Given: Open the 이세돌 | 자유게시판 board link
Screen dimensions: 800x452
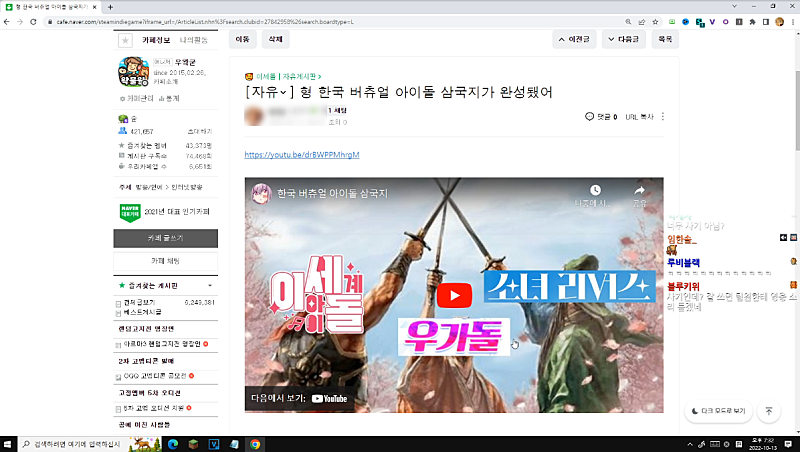Looking at the screenshot, I should click(288, 77).
